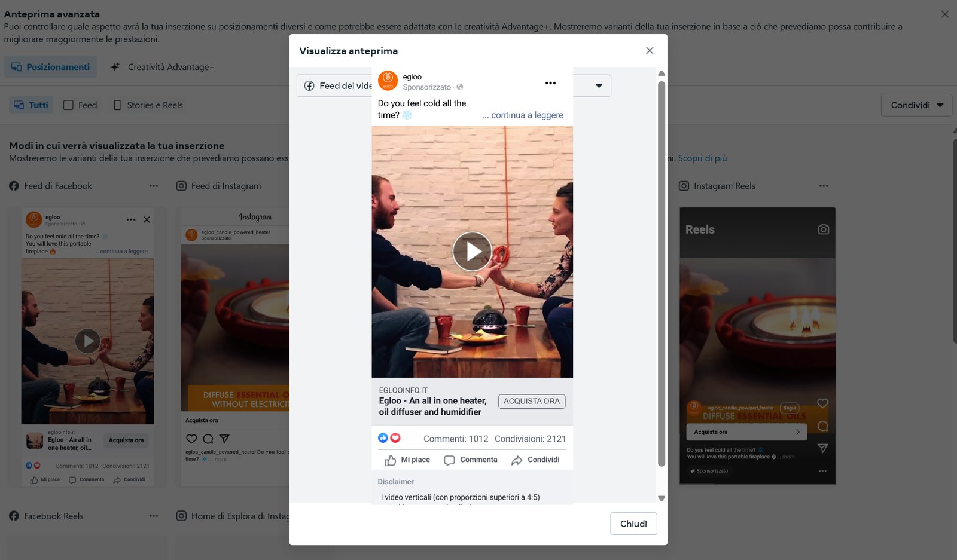Click continua a leggere in the dialog preview
957x560 pixels.
(527, 115)
